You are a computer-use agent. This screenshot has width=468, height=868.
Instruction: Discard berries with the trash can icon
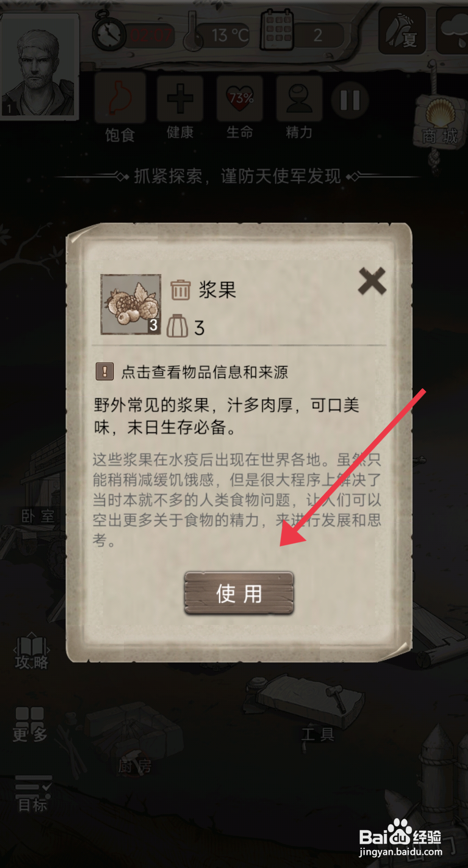pos(180,290)
